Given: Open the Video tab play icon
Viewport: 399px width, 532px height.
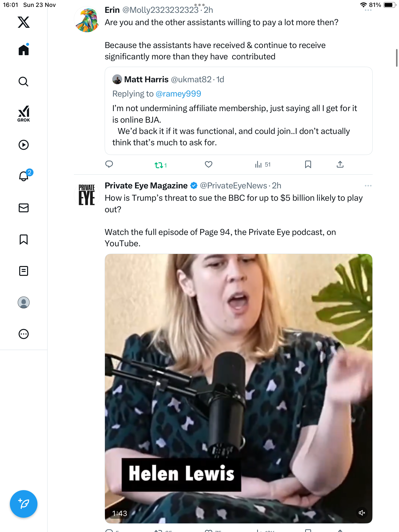Looking at the screenshot, I should click(24, 145).
